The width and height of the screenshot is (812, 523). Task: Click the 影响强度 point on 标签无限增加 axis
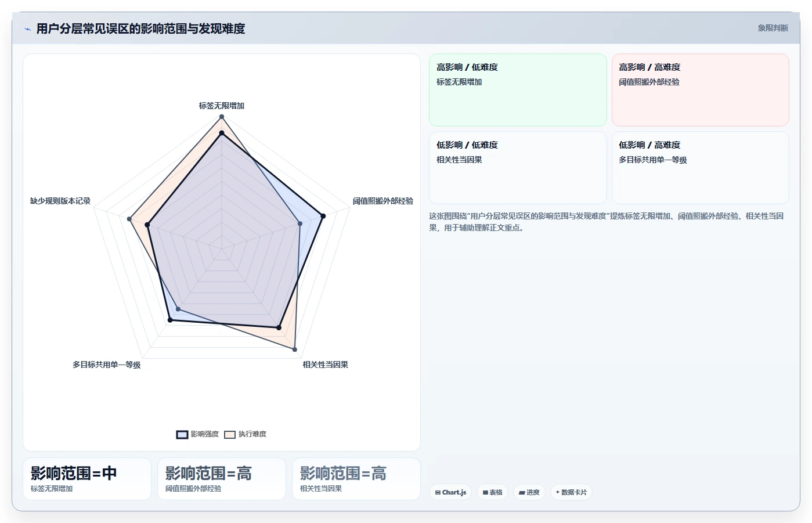tap(221, 134)
